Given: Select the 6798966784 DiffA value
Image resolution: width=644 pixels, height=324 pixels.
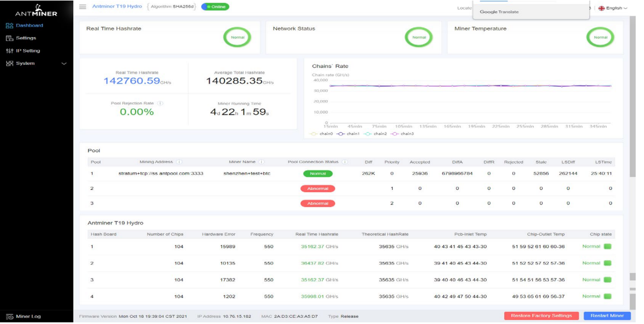Looking at the screenshot, I should [457, 174].
